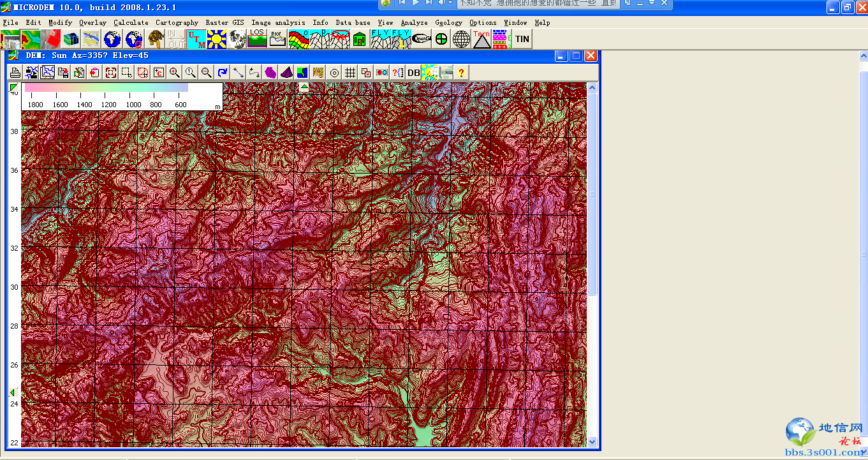
Task: Close the DEM map child window
Action: click(x=591, y=56)
